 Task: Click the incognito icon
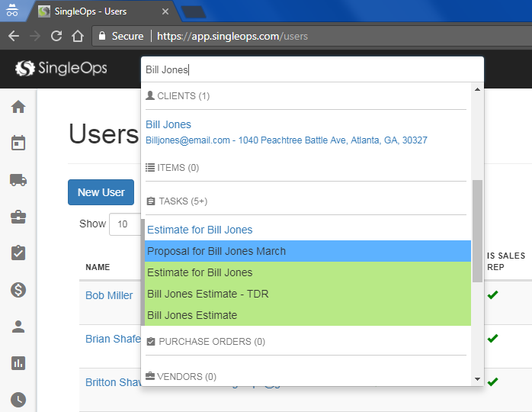pyautogui.click(x=12, y=11)
